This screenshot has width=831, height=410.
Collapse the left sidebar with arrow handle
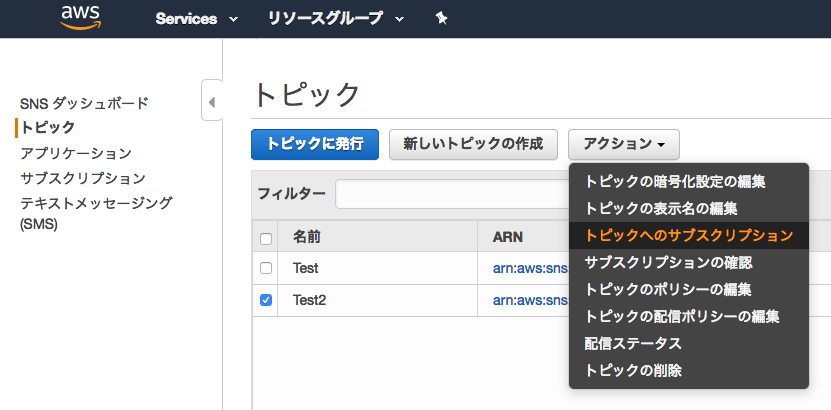pos(211,101)
